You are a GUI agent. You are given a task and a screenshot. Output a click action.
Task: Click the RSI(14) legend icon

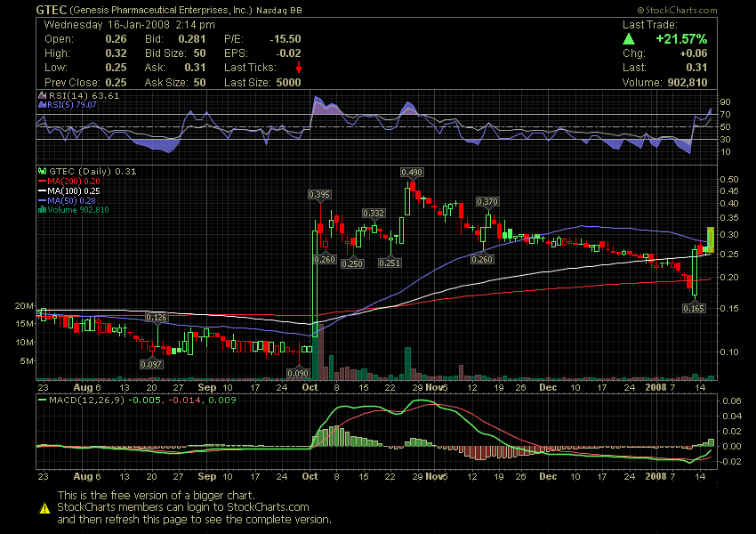[41, 95]
